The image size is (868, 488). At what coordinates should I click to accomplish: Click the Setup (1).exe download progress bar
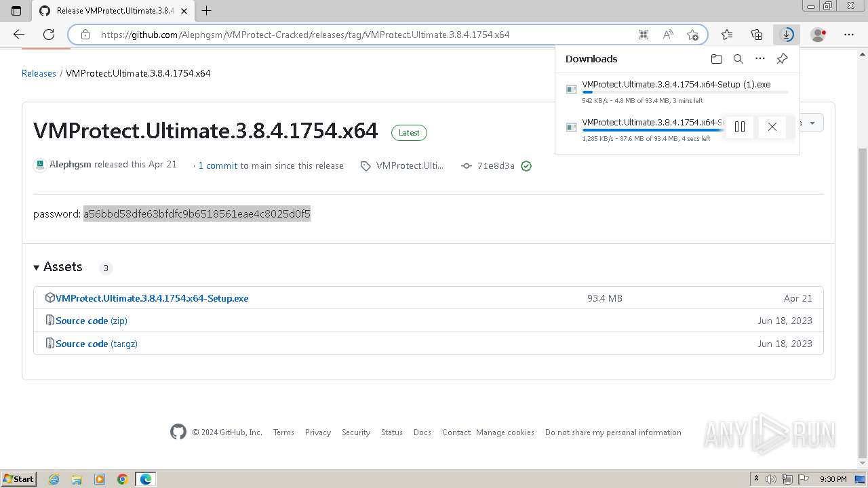[685, 92]
